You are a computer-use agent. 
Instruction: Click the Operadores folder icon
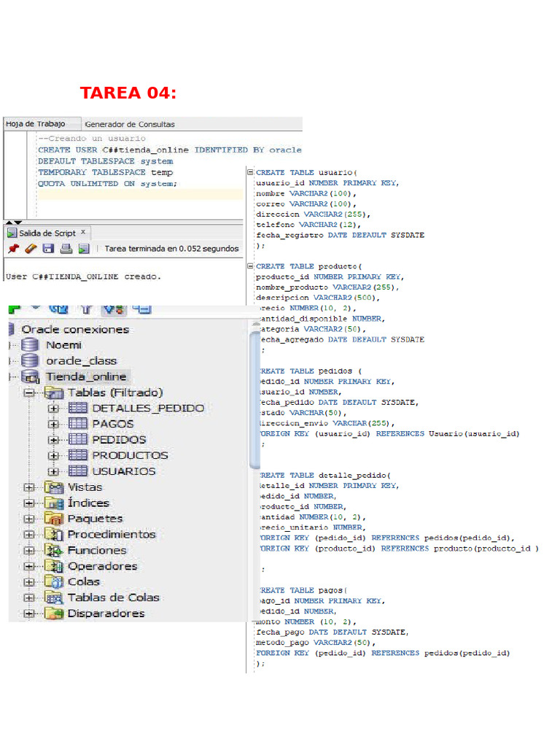pos(54,566)
